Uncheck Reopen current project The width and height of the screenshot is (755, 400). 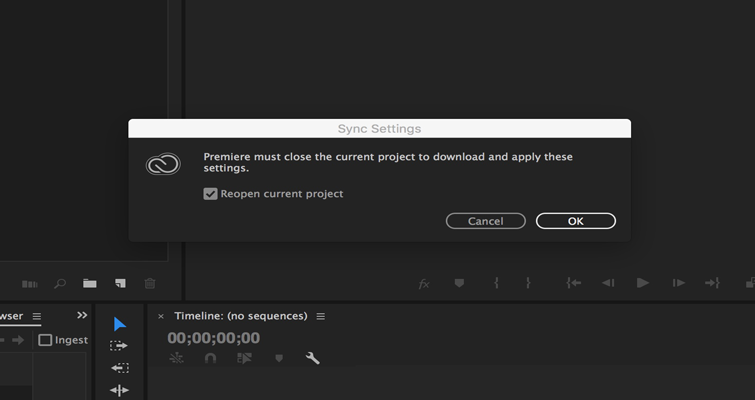210,194
